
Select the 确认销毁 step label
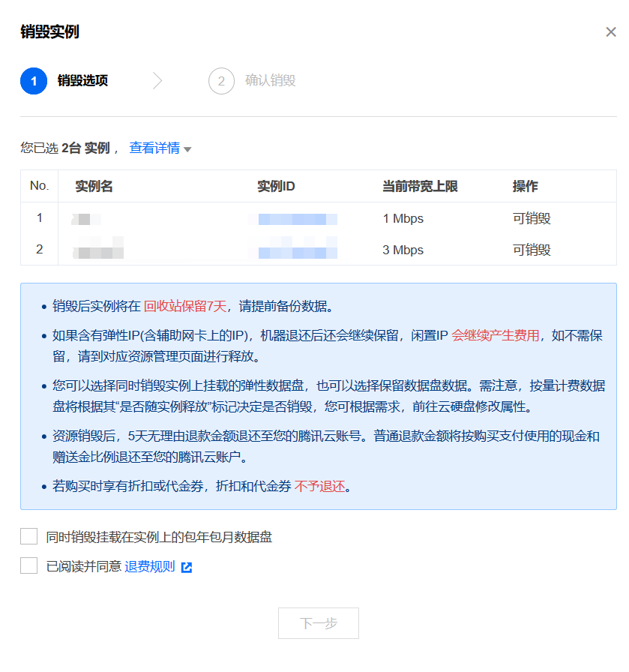pyautogui.click(x=270, y=81)
